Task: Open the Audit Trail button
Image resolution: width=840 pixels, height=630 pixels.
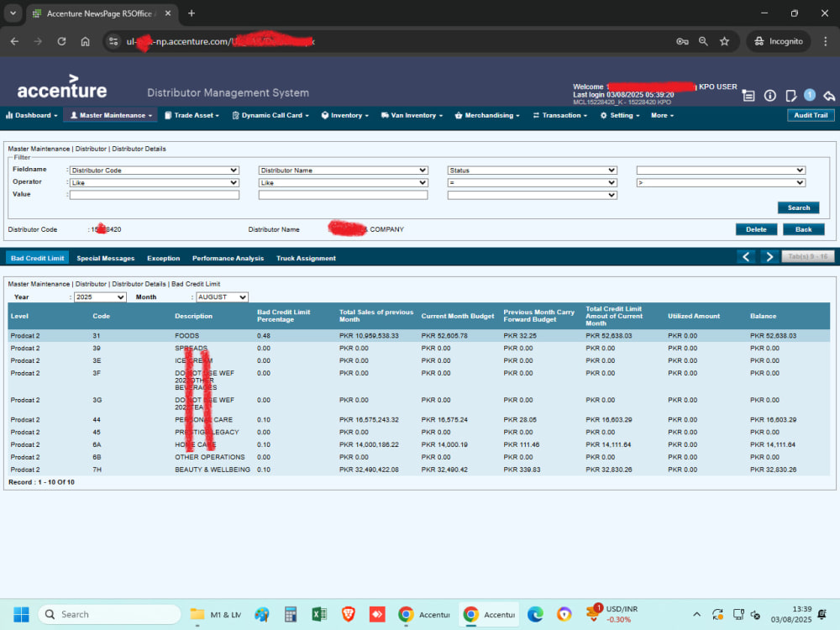Action: tap(811, 115)
